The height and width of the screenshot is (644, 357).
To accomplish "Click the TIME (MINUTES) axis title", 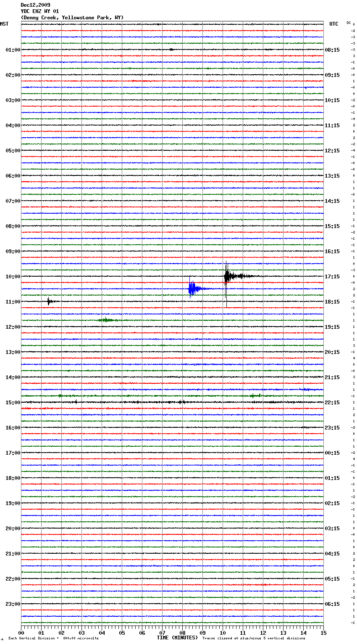I will 177,638.
